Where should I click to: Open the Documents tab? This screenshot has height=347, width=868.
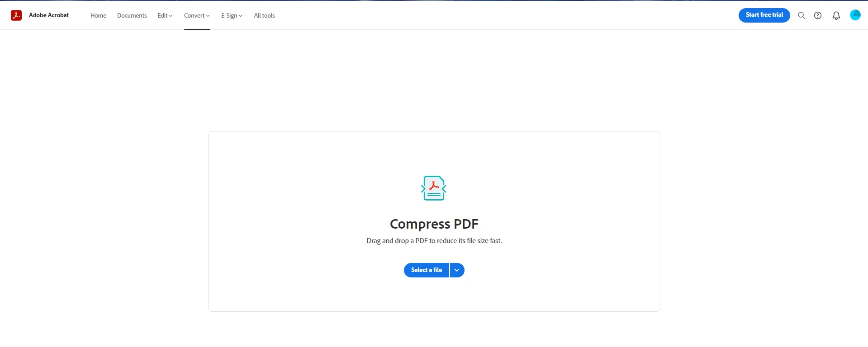tap(132, 15)
